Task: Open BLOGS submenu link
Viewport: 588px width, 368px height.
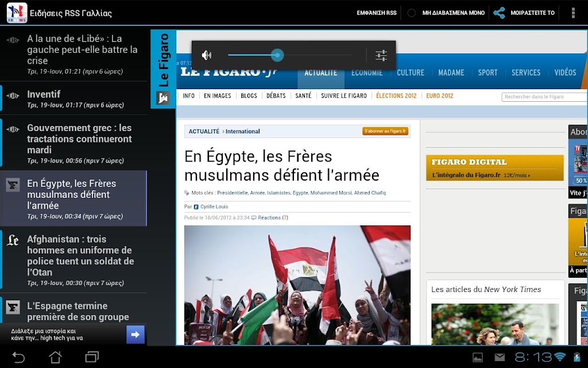Action: tap(249, 96)
